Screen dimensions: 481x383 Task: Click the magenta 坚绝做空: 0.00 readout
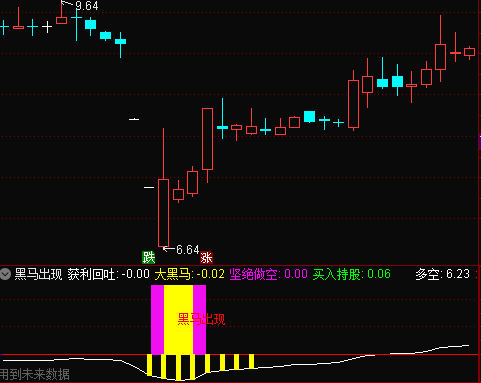[268, 274]
